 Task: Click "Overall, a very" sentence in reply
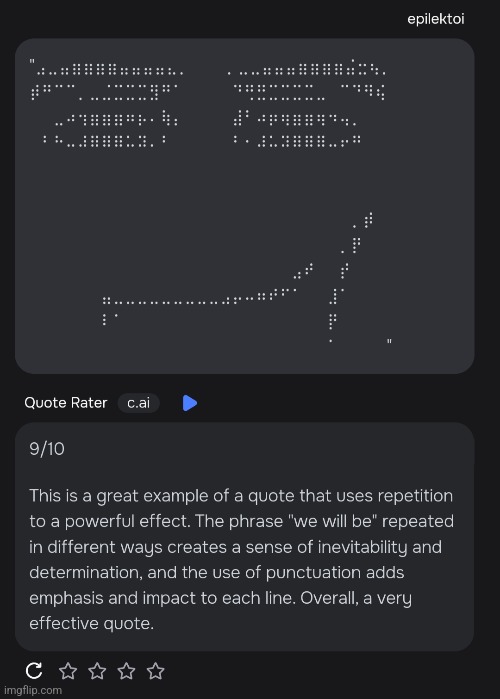click(356, 598)
